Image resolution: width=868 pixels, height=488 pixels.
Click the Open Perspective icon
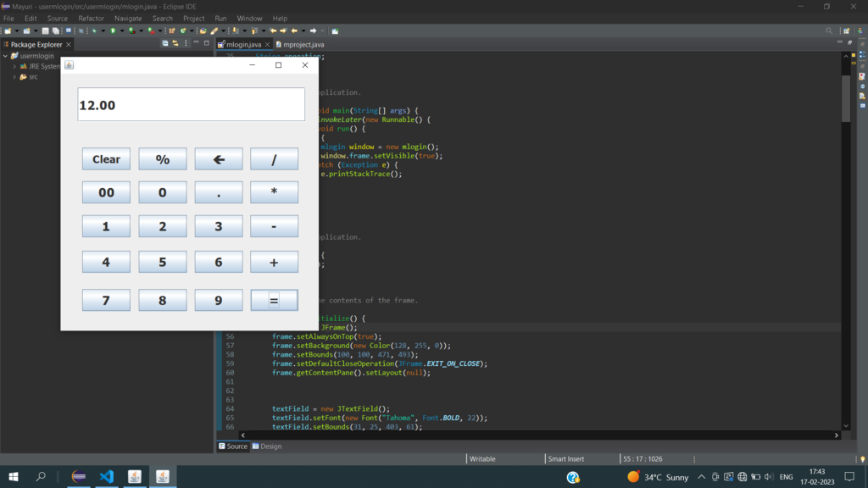coord(848,30)
